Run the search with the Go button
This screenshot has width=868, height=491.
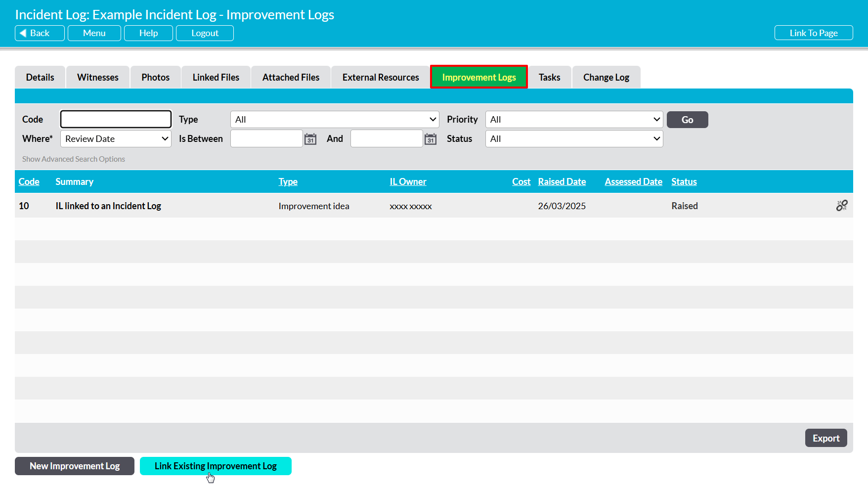click(x=687, y=120)
